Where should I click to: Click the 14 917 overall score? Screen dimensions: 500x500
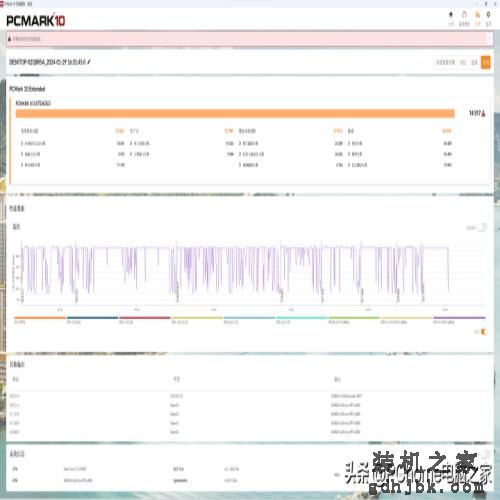[x=475, y=113]
